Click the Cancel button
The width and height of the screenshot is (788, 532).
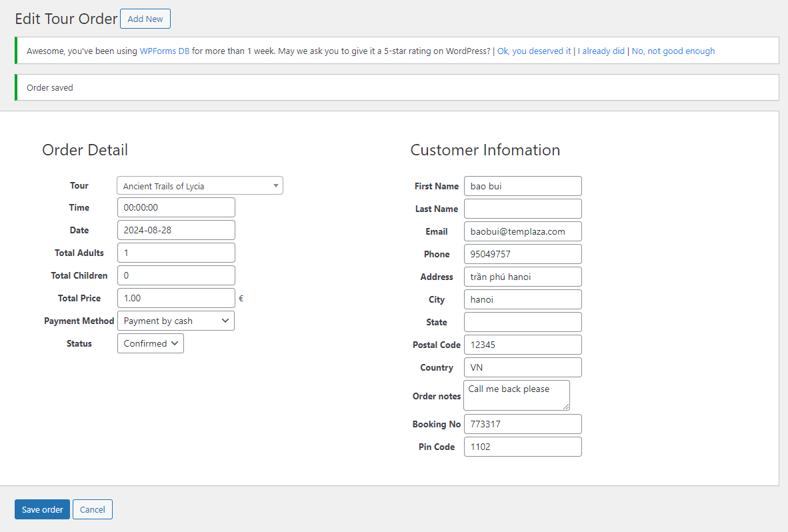click(x=93, y=509)
